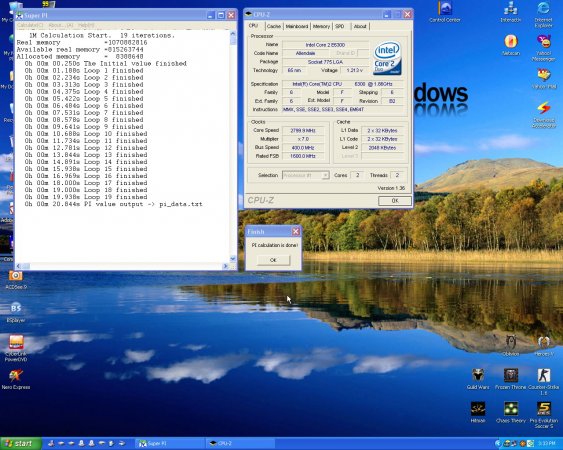Open the network connections desktop icon beside Internet Explorer
Image resolution: width=563 pixels, height=450 pixels.
[510, 11]
